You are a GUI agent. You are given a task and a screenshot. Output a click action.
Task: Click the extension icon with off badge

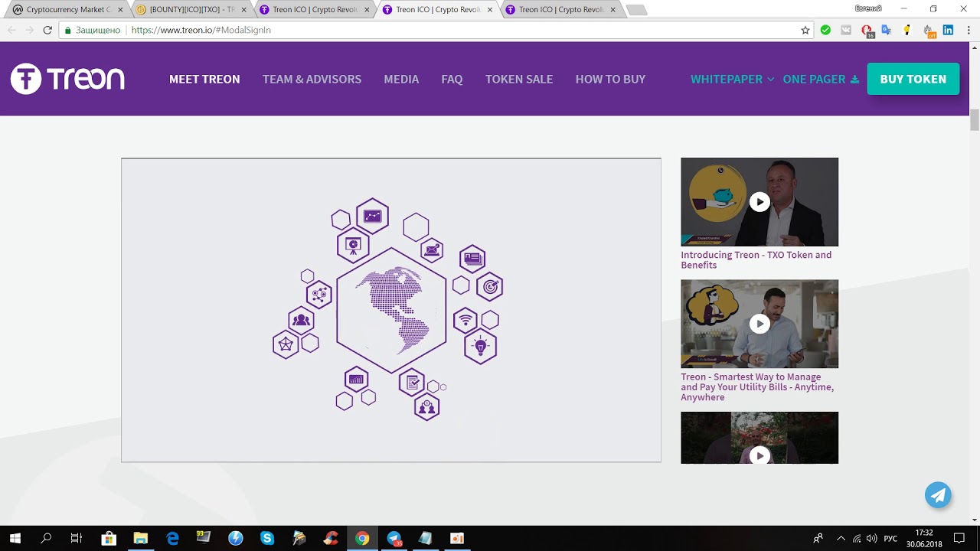pyautogui.click(x=928, y=31)
